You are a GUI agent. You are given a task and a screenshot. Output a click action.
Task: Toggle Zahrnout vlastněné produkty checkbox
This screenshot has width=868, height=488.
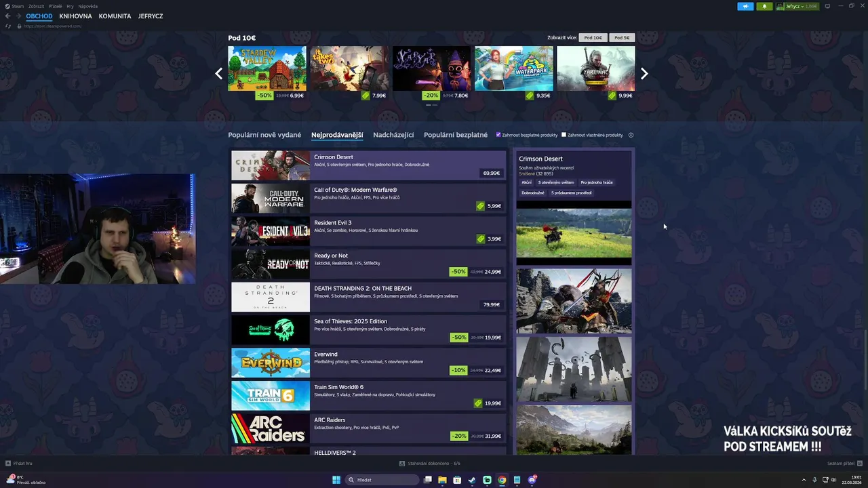pos(564,135)
